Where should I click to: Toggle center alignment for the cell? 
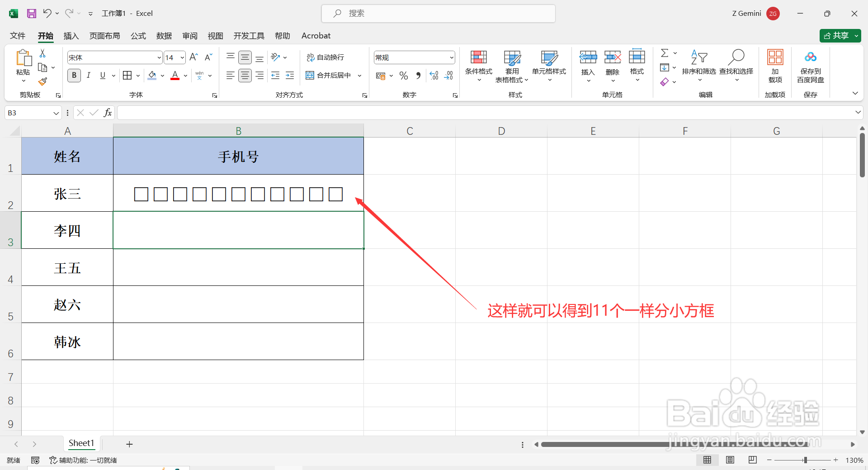point(245,75)
